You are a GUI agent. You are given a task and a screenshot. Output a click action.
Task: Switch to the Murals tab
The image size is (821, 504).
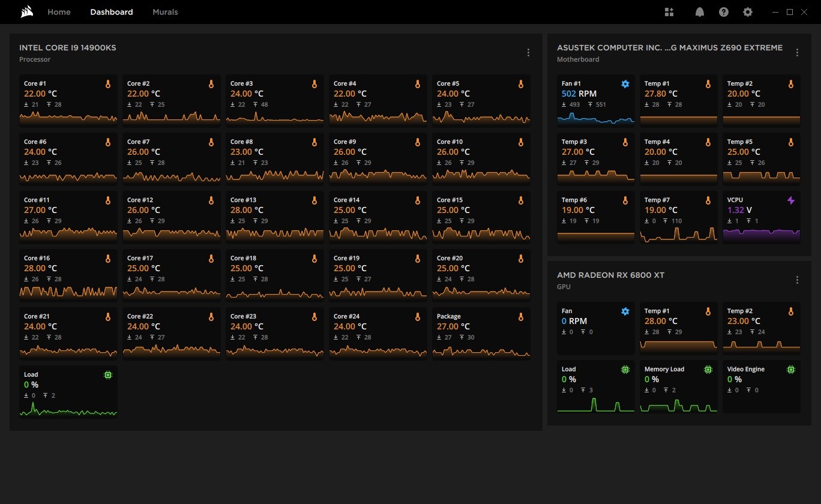(165, 12)
